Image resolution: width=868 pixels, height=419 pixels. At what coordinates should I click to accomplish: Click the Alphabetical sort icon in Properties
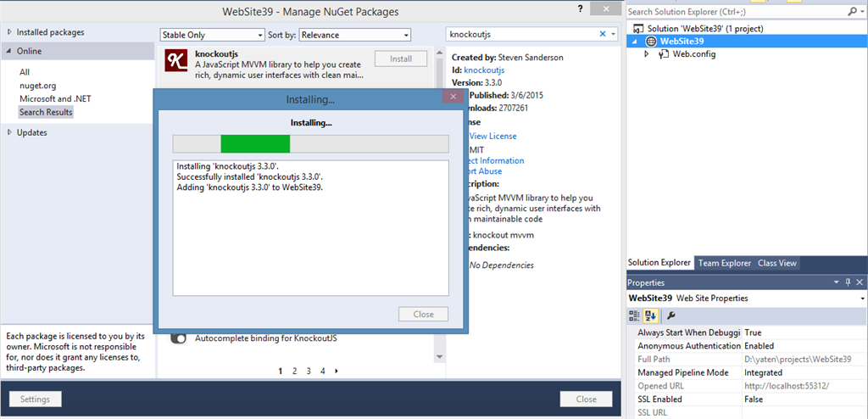tap(650, 316)
